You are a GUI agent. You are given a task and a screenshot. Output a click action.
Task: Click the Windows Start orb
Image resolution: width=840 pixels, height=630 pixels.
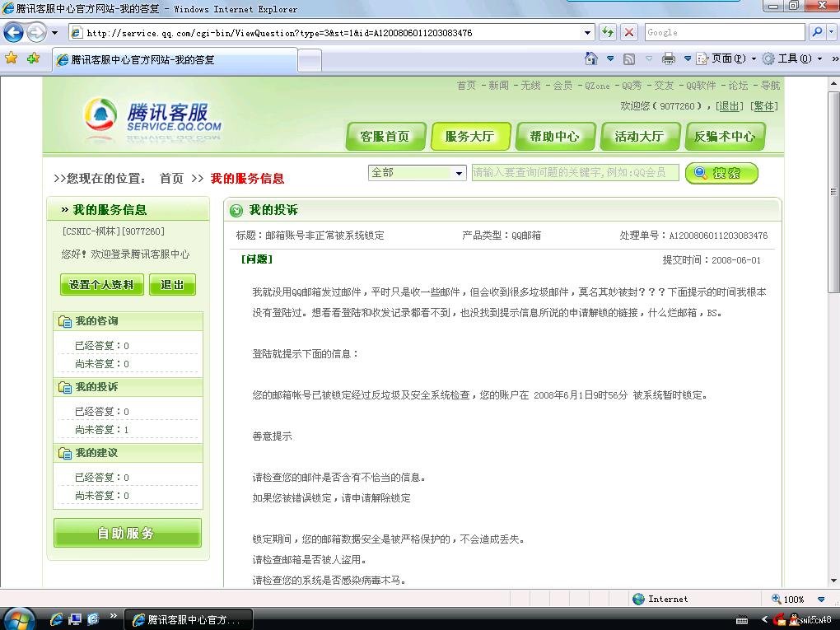pos(18,618)
